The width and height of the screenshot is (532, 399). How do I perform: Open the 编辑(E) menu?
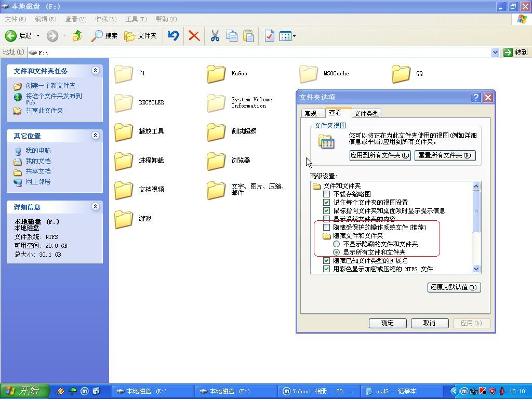(x=46, y=19)
